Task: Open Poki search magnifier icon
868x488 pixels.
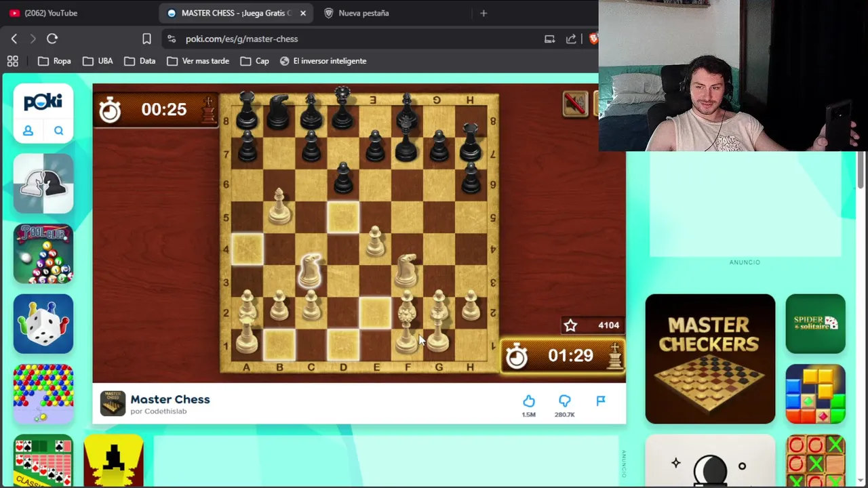Action: tap(58, 131)
